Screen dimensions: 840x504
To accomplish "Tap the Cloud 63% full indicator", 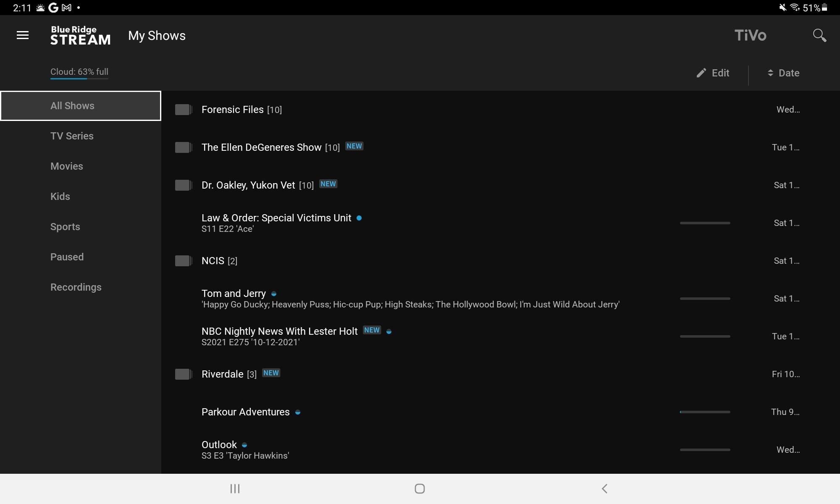I will tap(79, 72).
